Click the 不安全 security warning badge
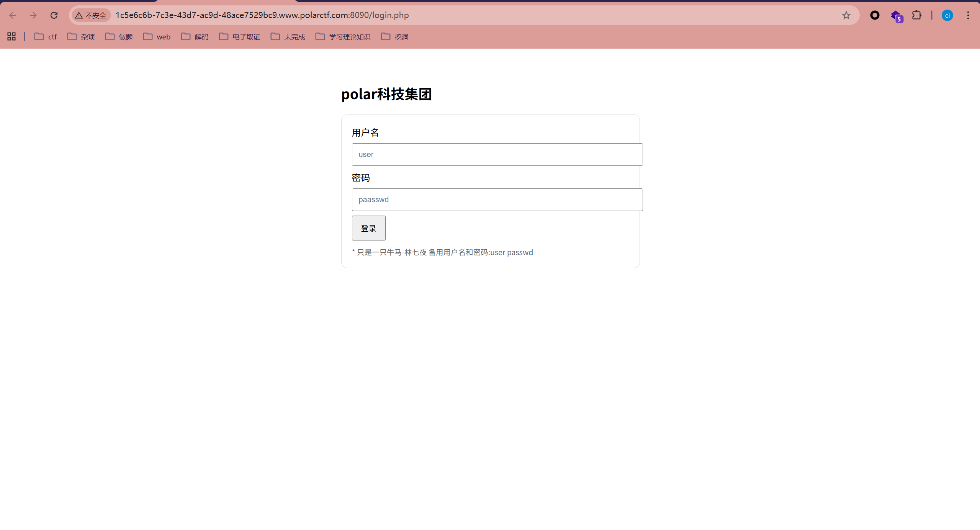Viewport: 980px width, 530px height. coord(91,15)
